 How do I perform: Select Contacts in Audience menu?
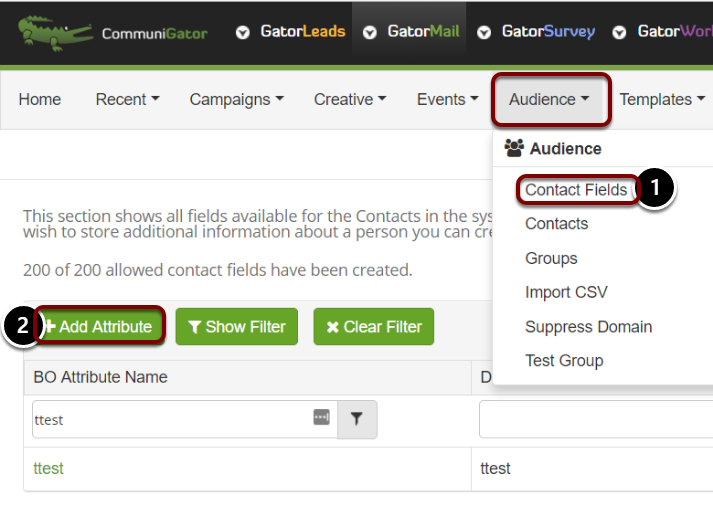click(x=557, y=224)
